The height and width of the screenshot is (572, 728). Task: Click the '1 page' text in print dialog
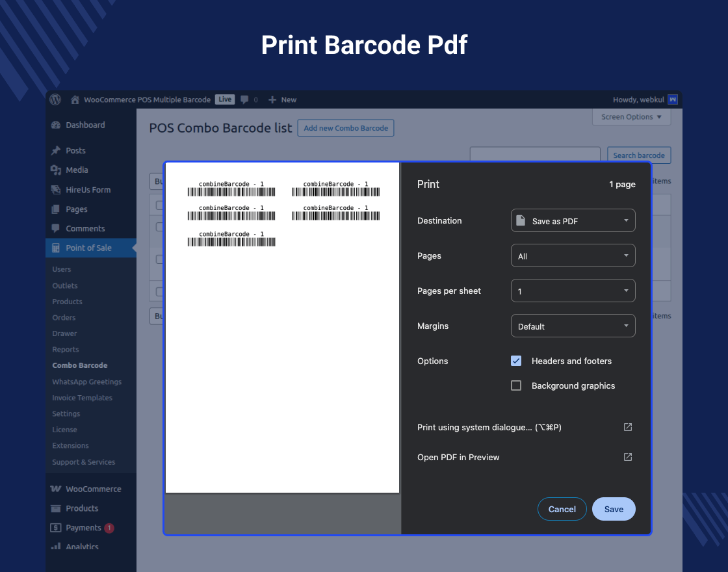pos(622,185)
